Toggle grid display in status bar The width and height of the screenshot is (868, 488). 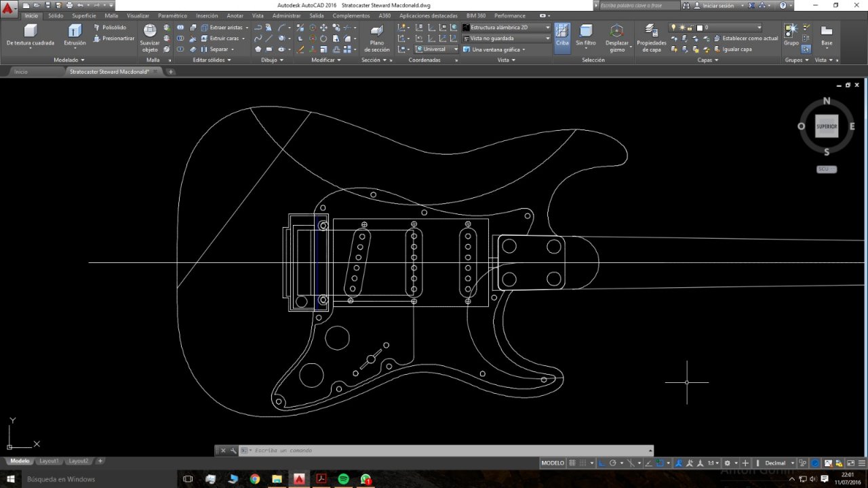coord(572,463)
